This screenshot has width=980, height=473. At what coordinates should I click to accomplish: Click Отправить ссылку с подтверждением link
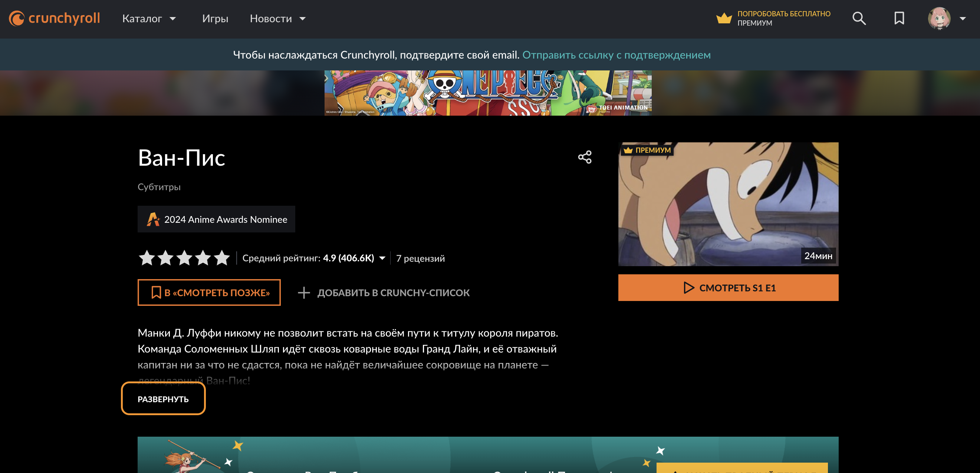tap(616, 55)
